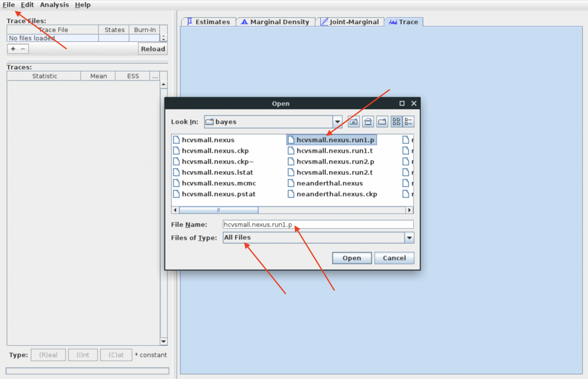588x379 pixels.
Task: Set trace type with the (I)nt button
Action: pos(83,355)
